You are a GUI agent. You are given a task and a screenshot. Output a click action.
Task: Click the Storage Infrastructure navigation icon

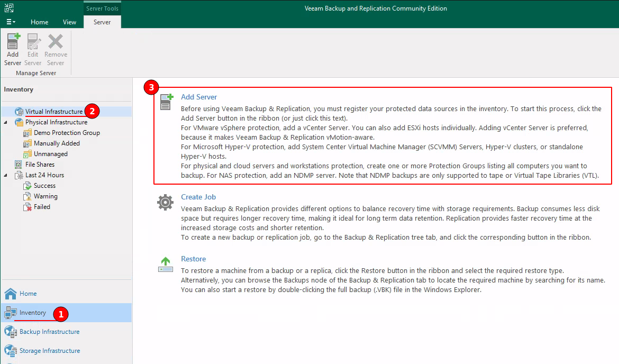click(11, 351)
